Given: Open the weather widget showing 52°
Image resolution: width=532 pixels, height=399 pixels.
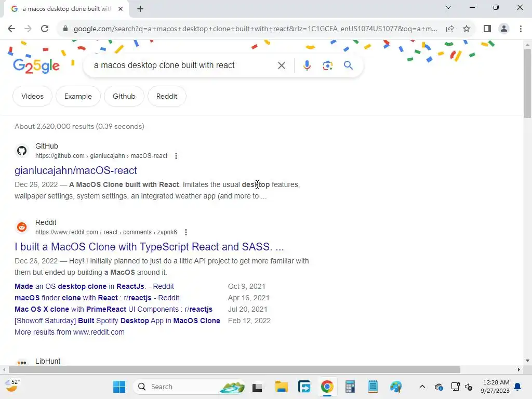Looking at the screenshot, I should [12, 386].
